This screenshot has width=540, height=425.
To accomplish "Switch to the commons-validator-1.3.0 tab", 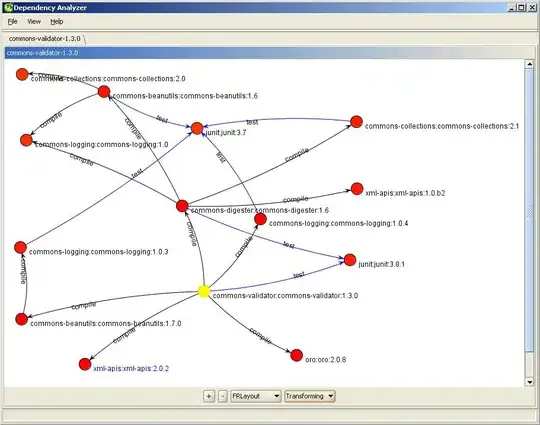I will 44,39.
